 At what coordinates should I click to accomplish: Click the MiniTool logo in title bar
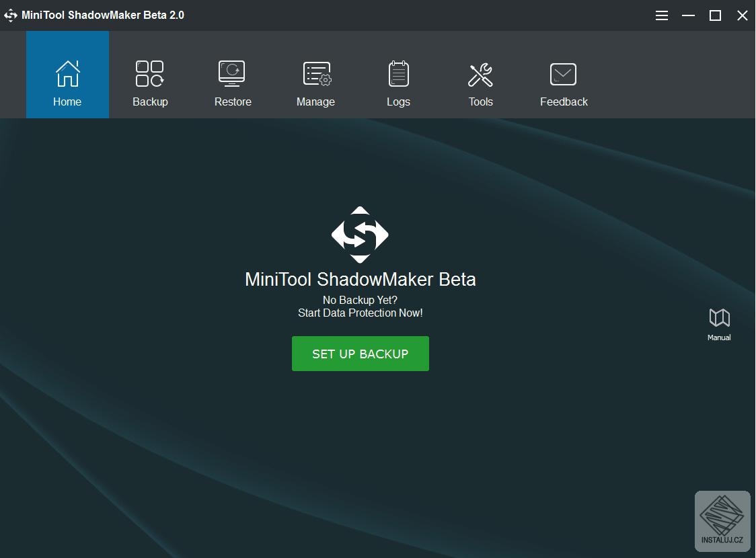(x=11, y=15)
